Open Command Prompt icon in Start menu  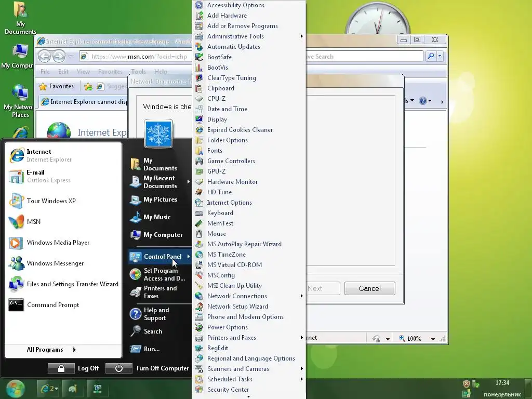(16, 305)
